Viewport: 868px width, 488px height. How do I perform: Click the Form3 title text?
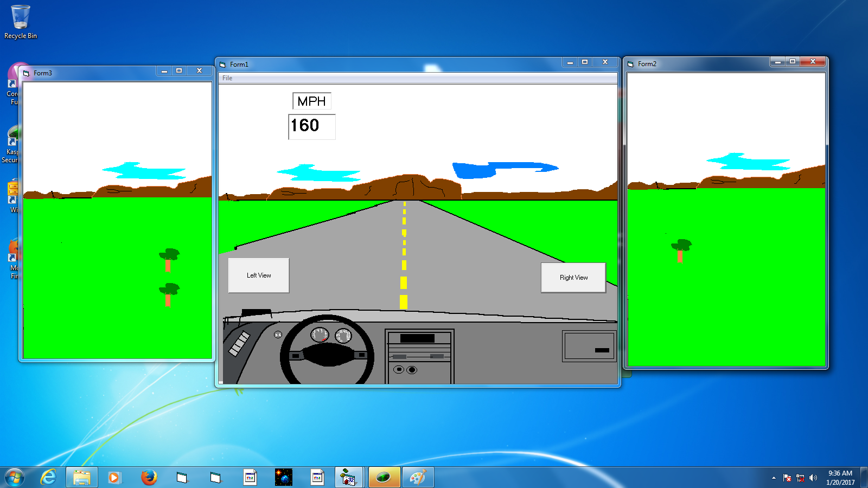[43, 73]
